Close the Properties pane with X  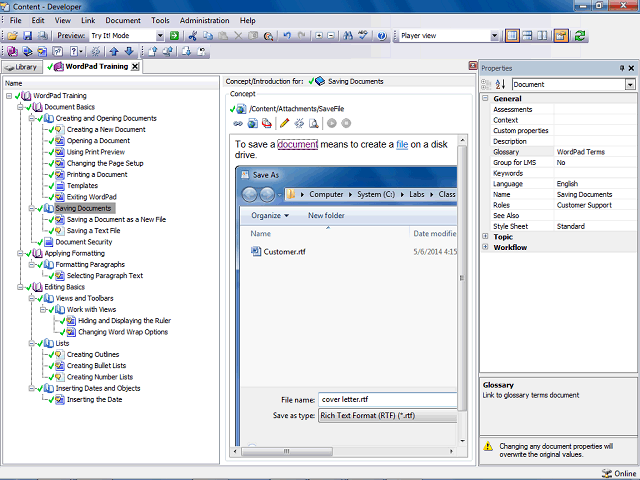(631, 68)
